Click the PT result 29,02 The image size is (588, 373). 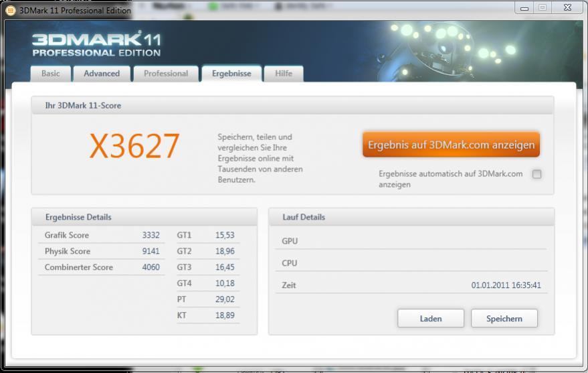click(x=225, y=299)
